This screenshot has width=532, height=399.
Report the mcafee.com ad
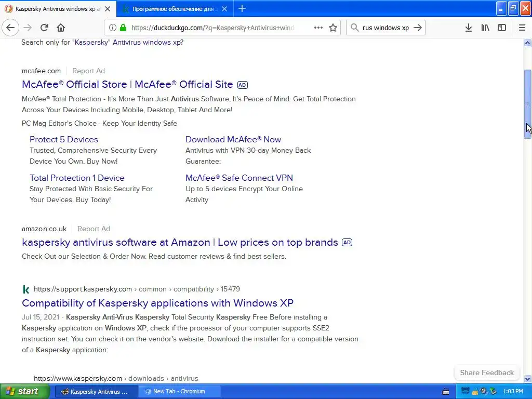tap(88, 71)
